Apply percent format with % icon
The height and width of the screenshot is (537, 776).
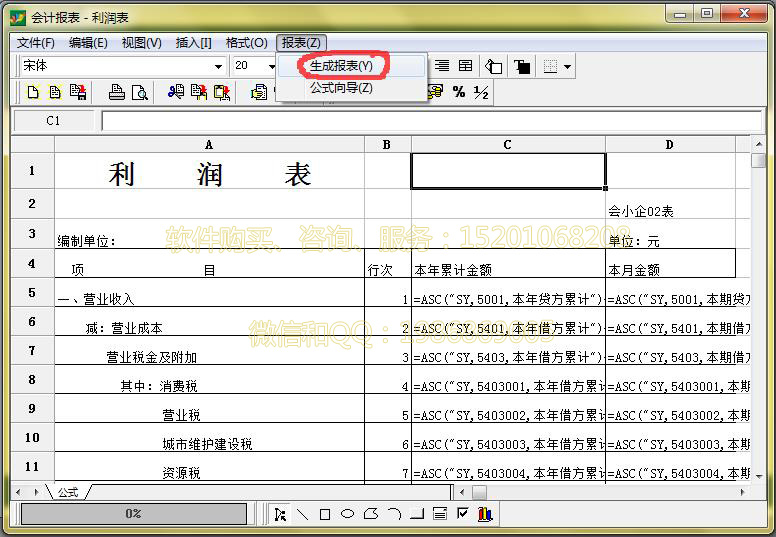click(x=459, y=92)
